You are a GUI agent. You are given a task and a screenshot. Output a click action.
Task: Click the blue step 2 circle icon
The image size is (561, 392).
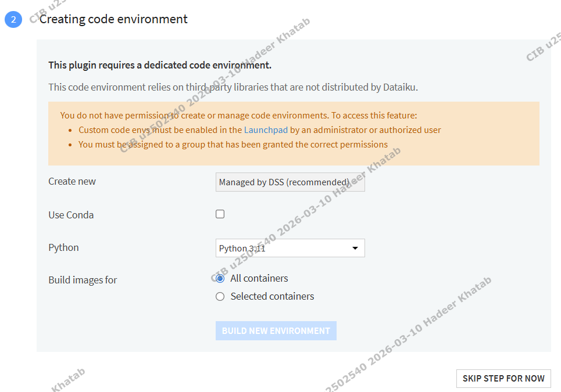pyautogui.click(x=13, y=19)
